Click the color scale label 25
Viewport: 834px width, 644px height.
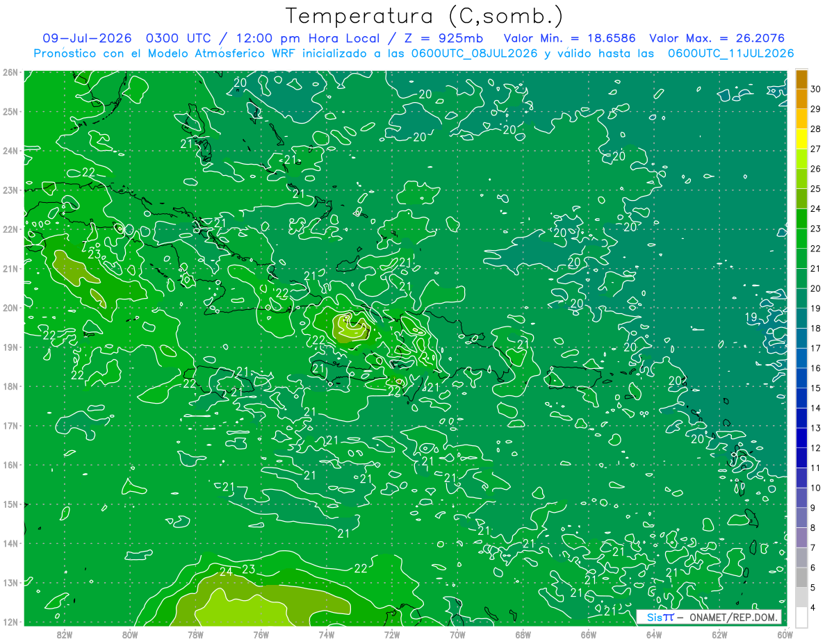click(815, 188)
